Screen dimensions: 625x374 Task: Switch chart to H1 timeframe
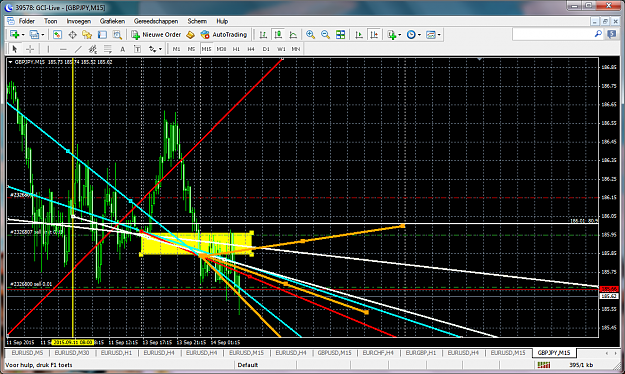coord(236,49)
